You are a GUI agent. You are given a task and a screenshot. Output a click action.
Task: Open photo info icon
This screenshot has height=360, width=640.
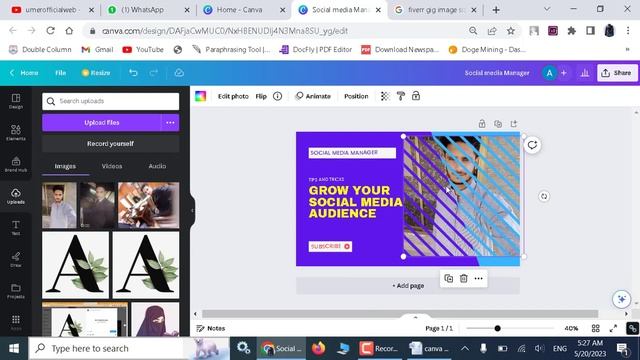pos(278,96)
